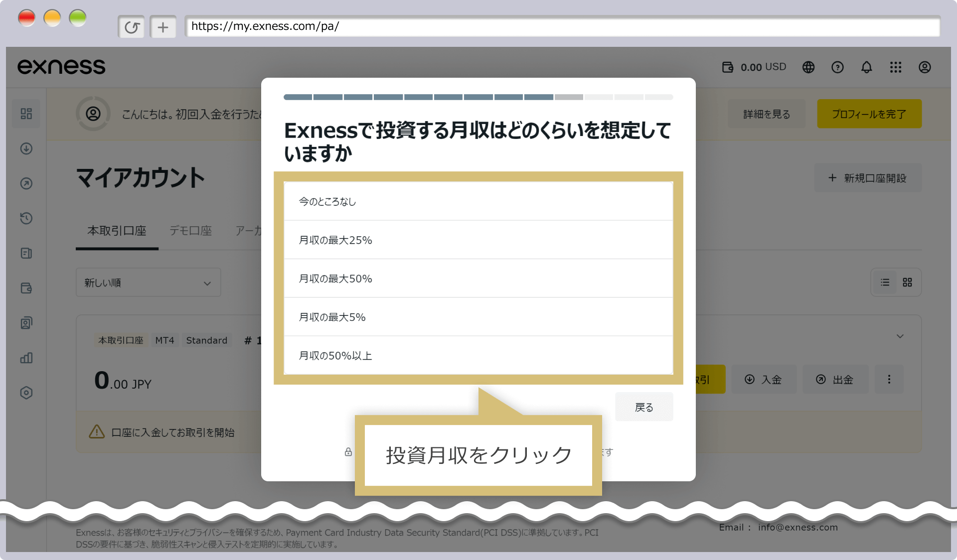
Task: Open the settings hexagon icon in sidebar
Action: click(x=26, y=393)
